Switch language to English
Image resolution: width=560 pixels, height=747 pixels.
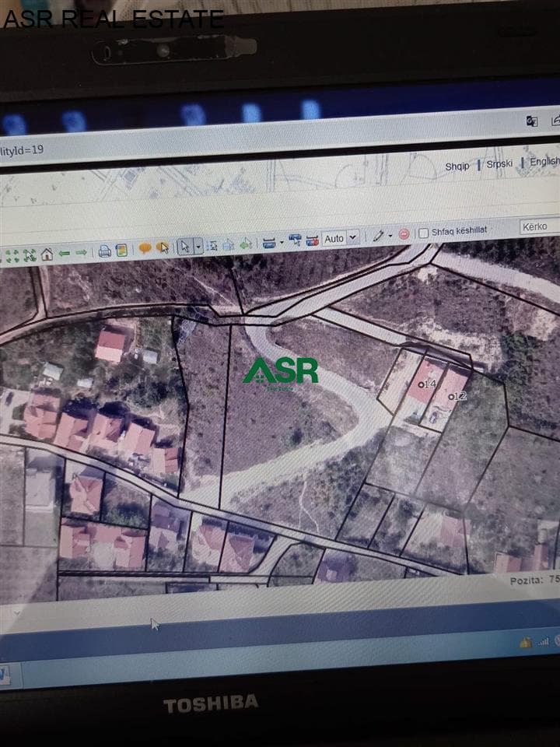click(x=544, y=162)
